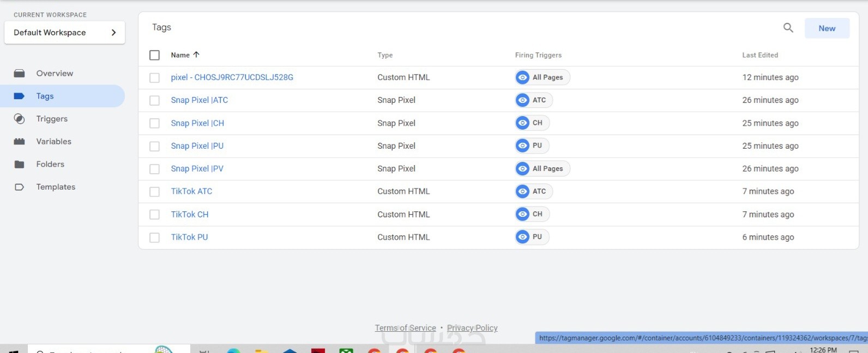Go to Tags in the sidebar
The image size is (868, 353).
point(62,96)
